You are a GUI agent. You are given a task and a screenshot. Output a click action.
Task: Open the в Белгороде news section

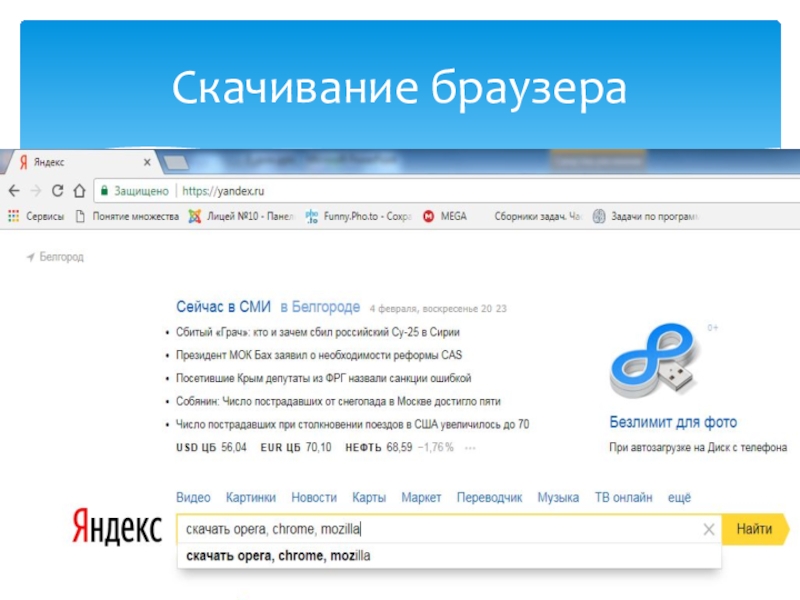pos(320,307)
